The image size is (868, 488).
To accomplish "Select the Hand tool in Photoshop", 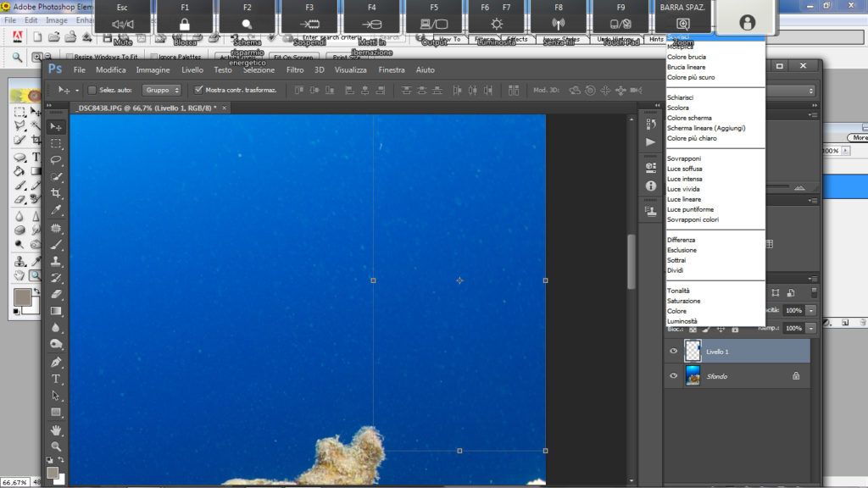I will click(x=56, y=430).
